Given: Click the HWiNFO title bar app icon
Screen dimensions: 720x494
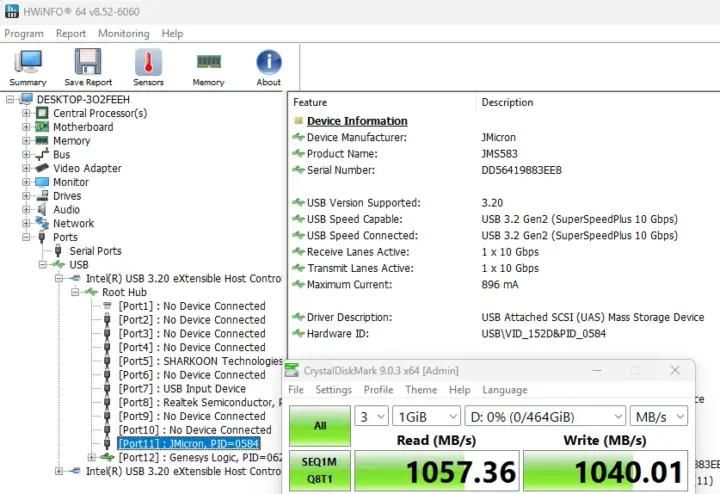Looking at the screenshot, I should tap(12, 11).
